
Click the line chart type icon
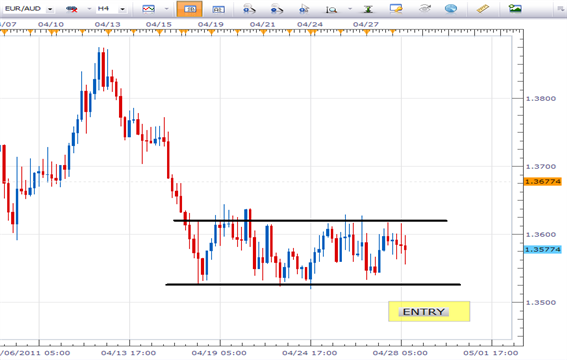[149, 9]
